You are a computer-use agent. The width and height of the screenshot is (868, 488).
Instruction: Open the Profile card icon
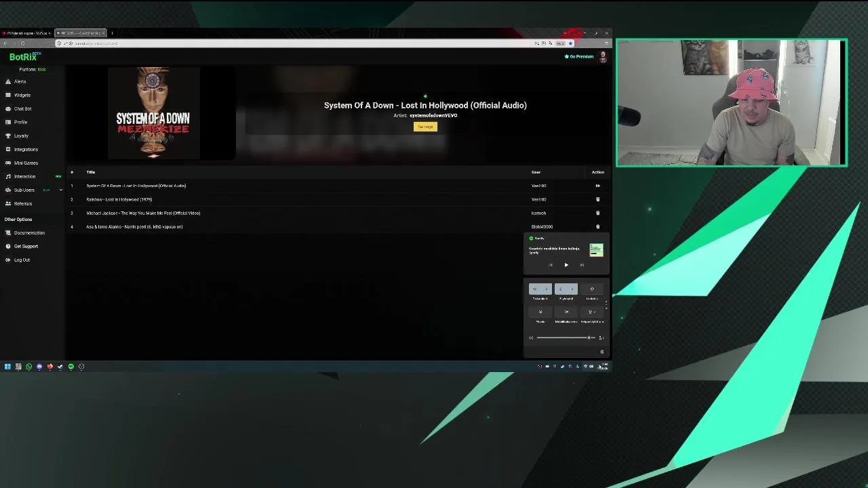(8, 122)
